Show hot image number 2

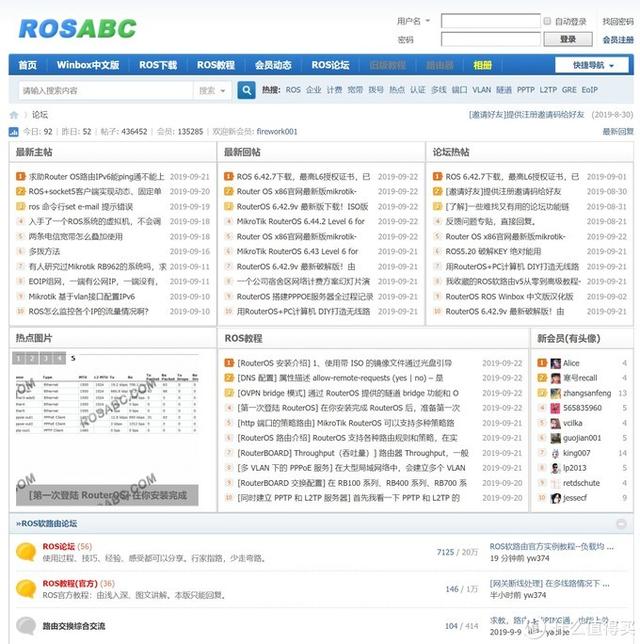coord(32,358)
